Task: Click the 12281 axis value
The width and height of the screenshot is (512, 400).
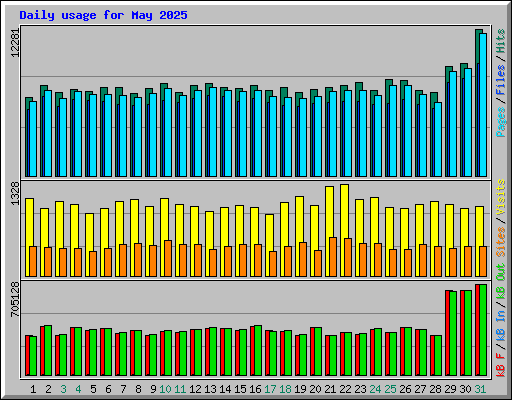Action: point(15,43)
